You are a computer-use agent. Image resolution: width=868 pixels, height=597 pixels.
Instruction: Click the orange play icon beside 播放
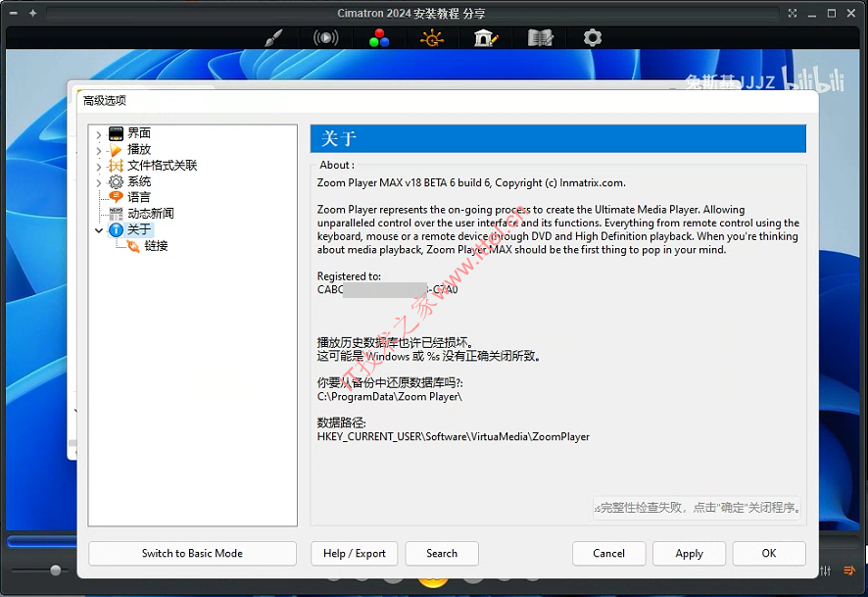(x=116, y=150)
